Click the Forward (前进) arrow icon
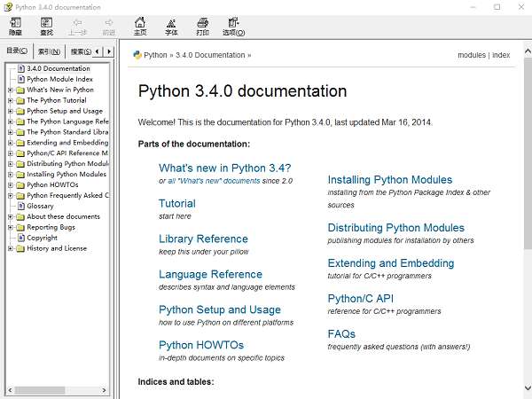532x399 pixels. (109, 23)
